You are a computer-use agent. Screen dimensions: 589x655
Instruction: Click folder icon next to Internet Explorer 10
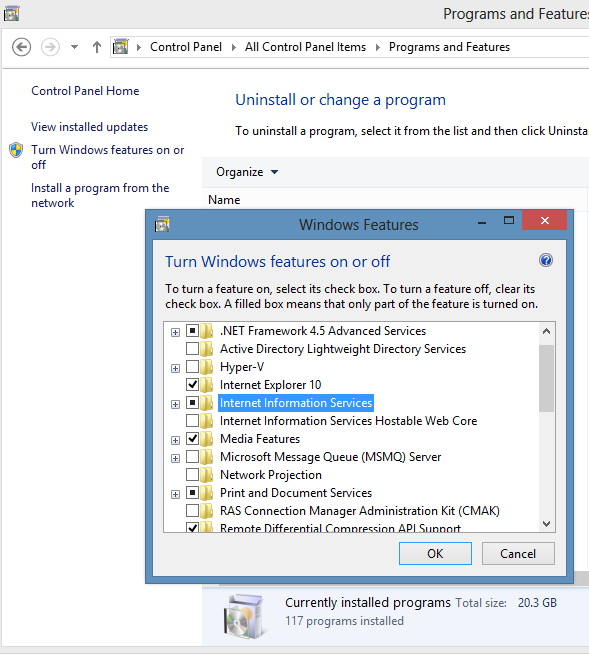pos(207,385)
